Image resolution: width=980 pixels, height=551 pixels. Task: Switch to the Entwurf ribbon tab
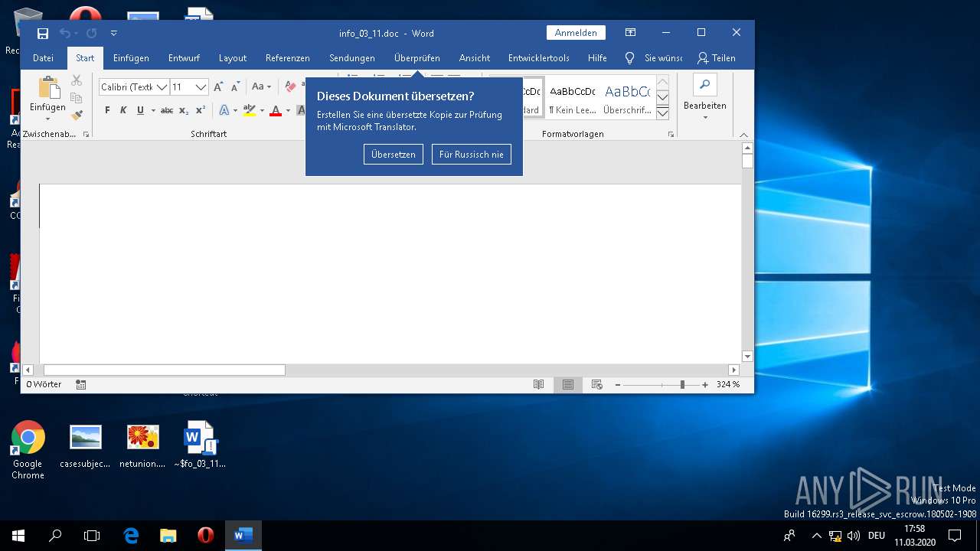[184, 58]
